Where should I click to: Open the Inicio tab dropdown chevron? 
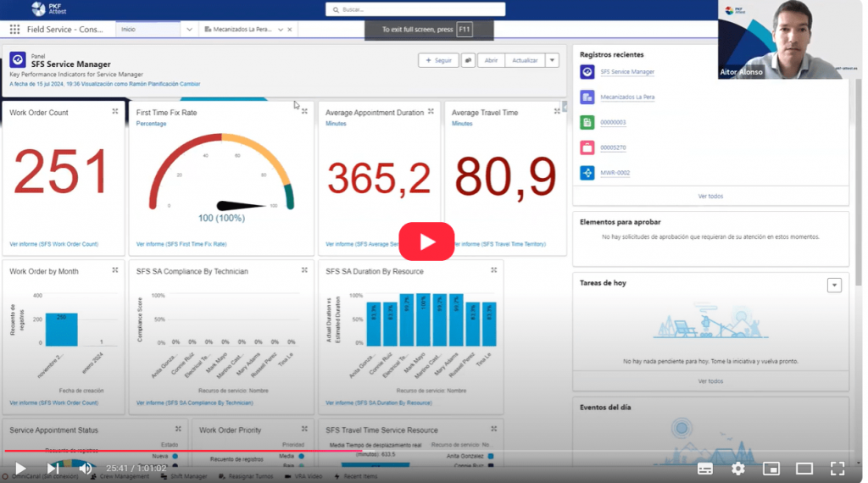coord(189,30)
